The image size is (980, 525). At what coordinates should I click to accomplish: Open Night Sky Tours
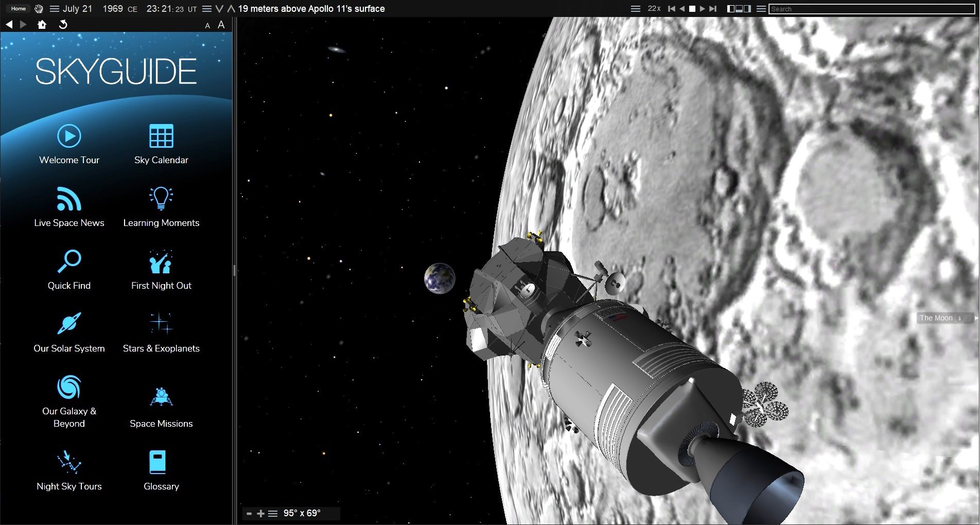[x=69, y=469]
